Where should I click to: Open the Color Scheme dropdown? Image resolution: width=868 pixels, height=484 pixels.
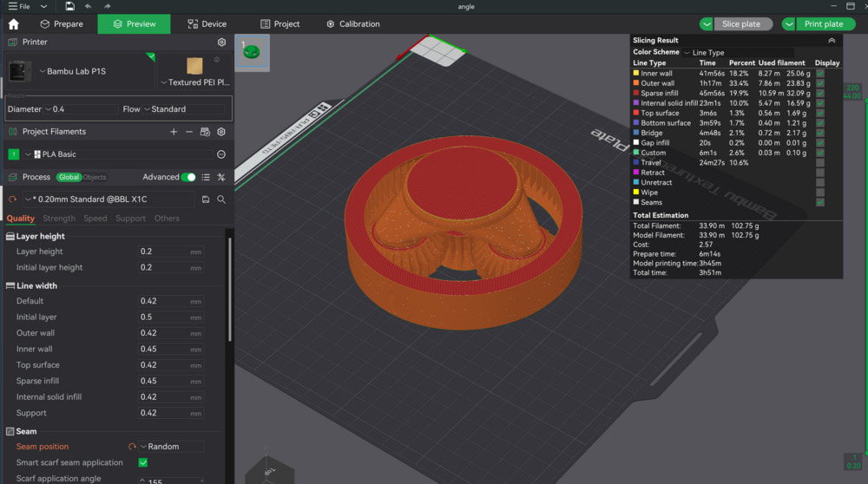pos(738,53)
